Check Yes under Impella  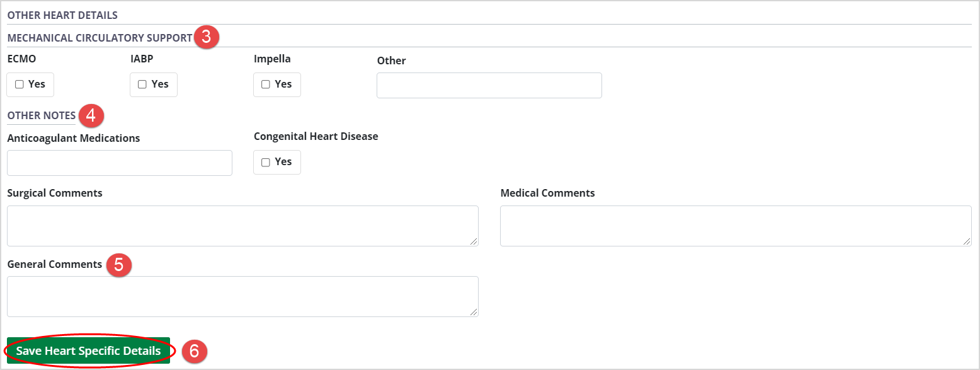[265, 84]
